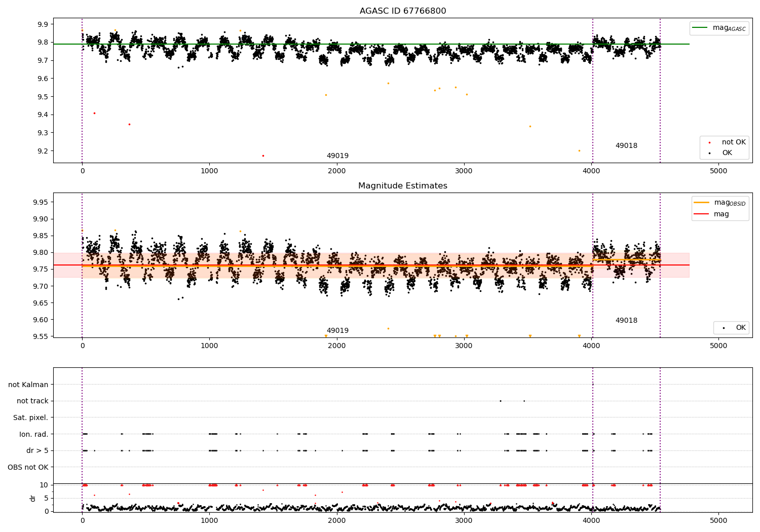Click the '49018' annotation in the Magnitude Estimates plot
This screenshot has height=532, width=760.
[x=626, y=321]
